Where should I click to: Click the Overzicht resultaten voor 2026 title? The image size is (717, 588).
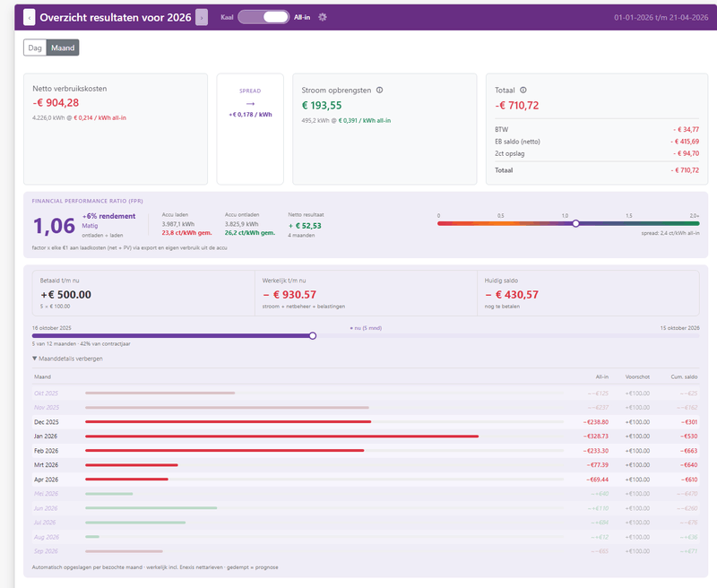(x=116, y=17)
